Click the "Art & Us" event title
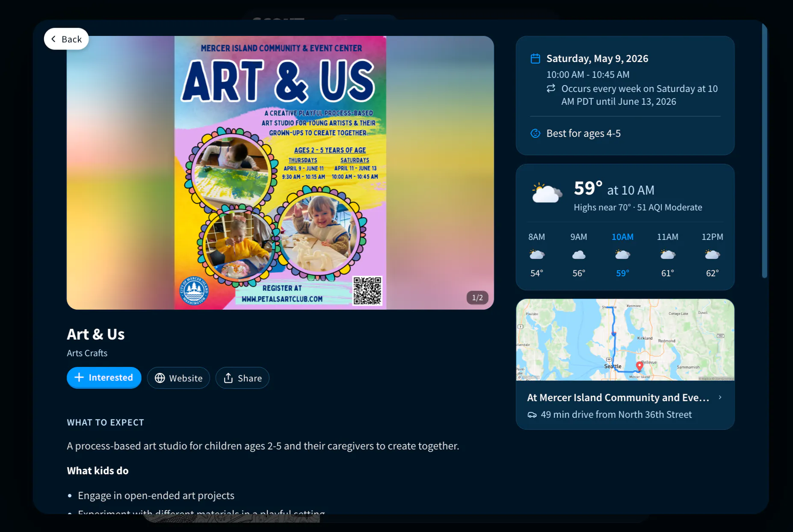The width and height of the screenshot is (793, 532). [x=96, y=334]
